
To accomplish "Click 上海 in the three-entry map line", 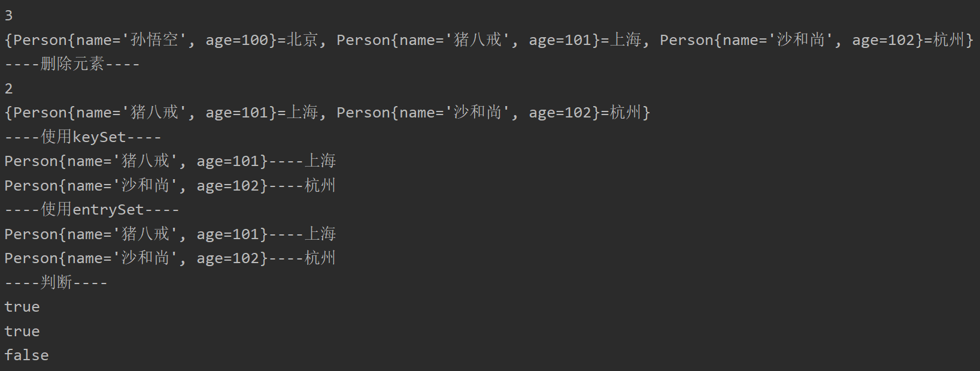I will click(x=626, y=40).
